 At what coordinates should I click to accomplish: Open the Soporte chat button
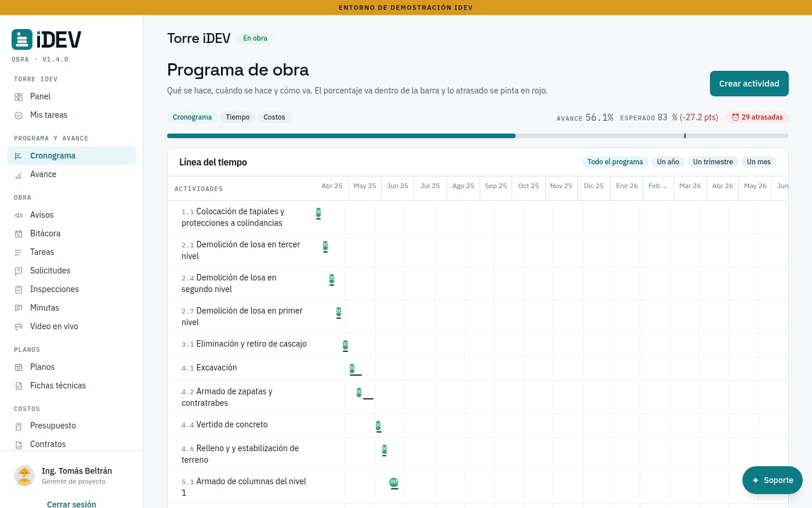point(773,480)
